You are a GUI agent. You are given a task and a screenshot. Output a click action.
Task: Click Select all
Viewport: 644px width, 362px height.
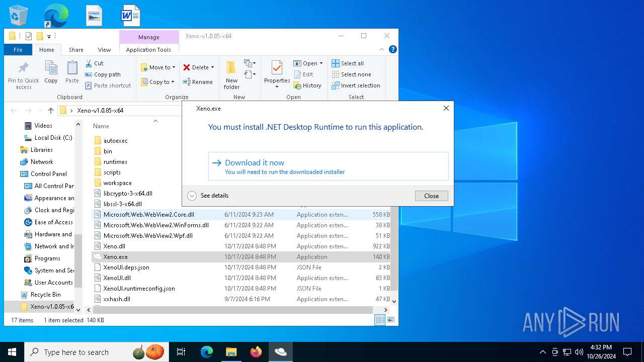tap(348, 63)
